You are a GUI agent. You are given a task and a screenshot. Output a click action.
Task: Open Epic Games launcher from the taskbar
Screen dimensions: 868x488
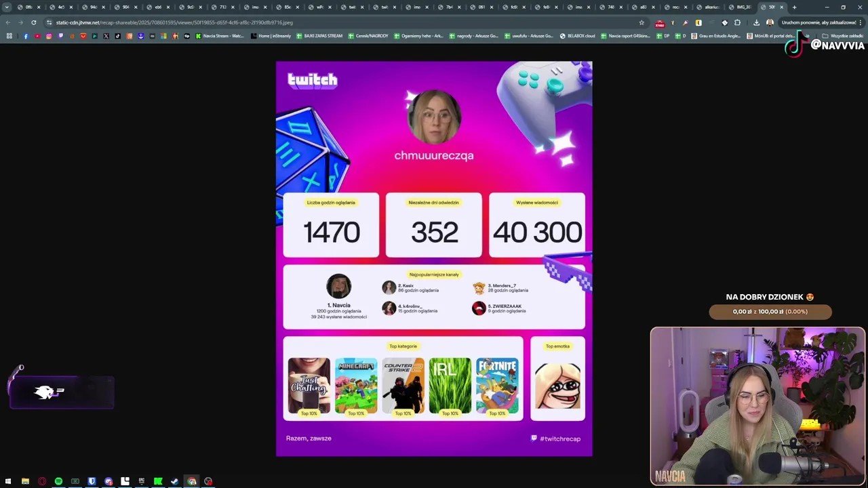tap(142, 481)
